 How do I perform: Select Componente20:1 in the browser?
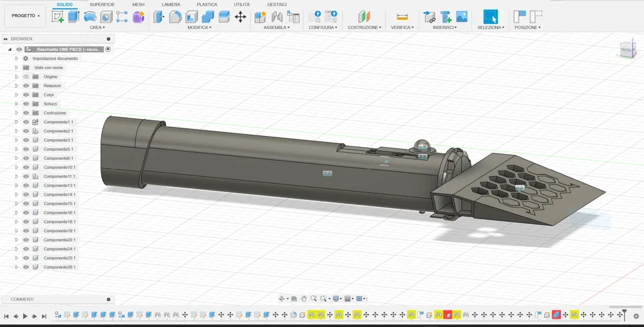tap(59, 240)
